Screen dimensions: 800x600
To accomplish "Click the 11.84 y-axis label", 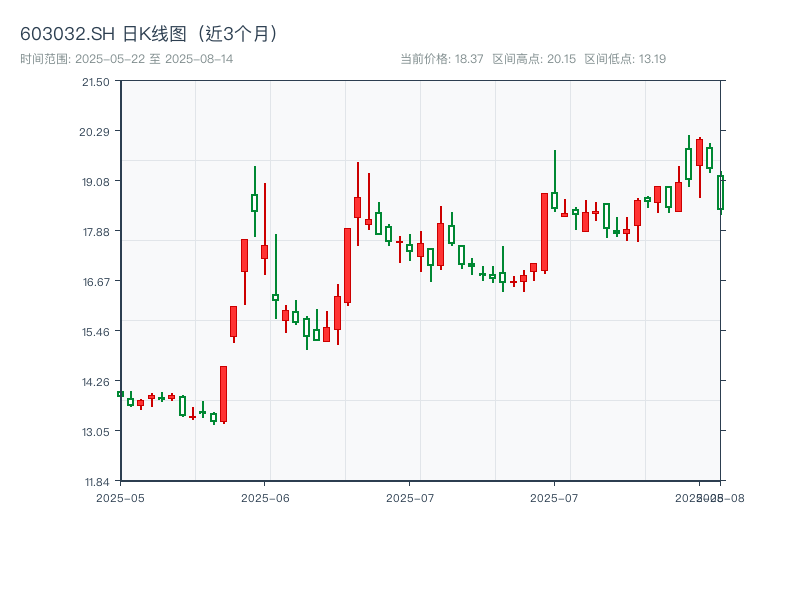I will (97, 482).
